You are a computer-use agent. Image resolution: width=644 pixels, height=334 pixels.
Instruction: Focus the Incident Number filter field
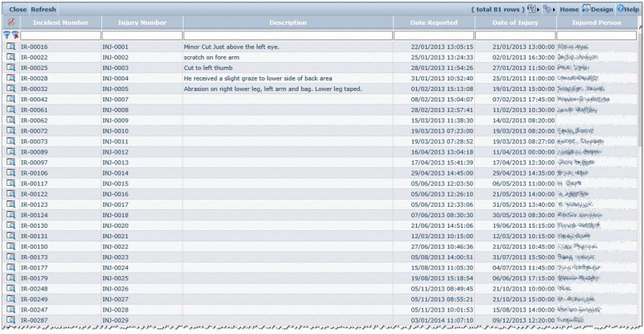(60, 35)
